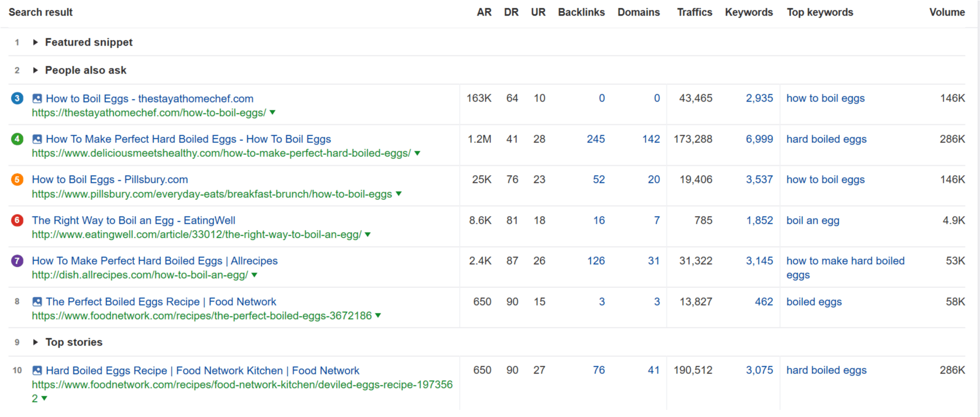Click the AR column header
This screenshot has width=980, height=417.
tap(484, 12)
